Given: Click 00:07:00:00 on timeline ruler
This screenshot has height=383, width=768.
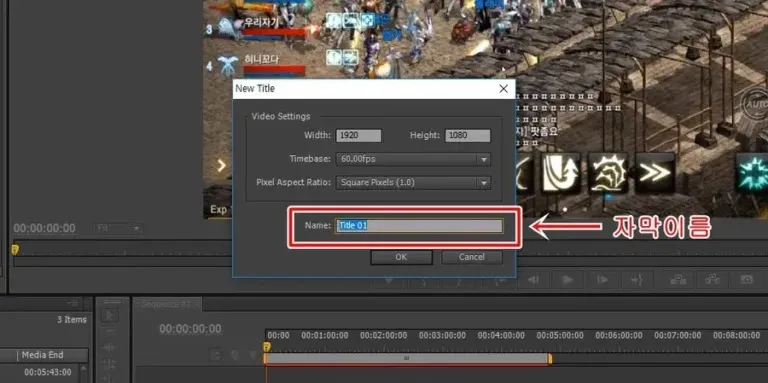Looking at the screenshot, I should pos(677,335).
